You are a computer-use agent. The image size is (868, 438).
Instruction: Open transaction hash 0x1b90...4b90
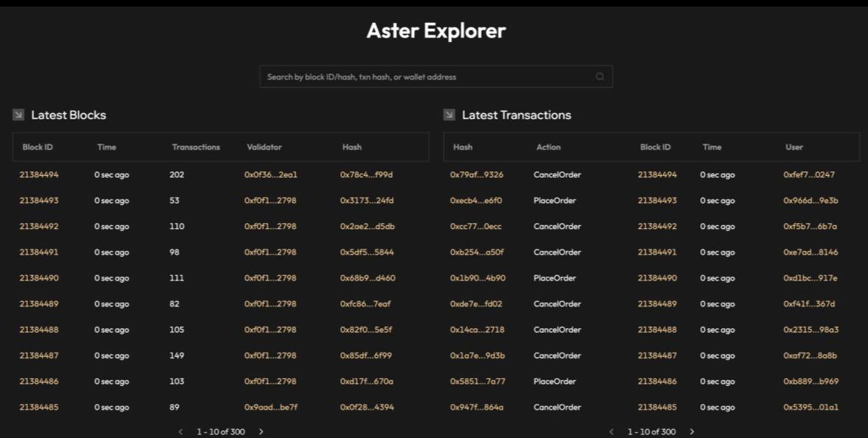coord(477,278)
